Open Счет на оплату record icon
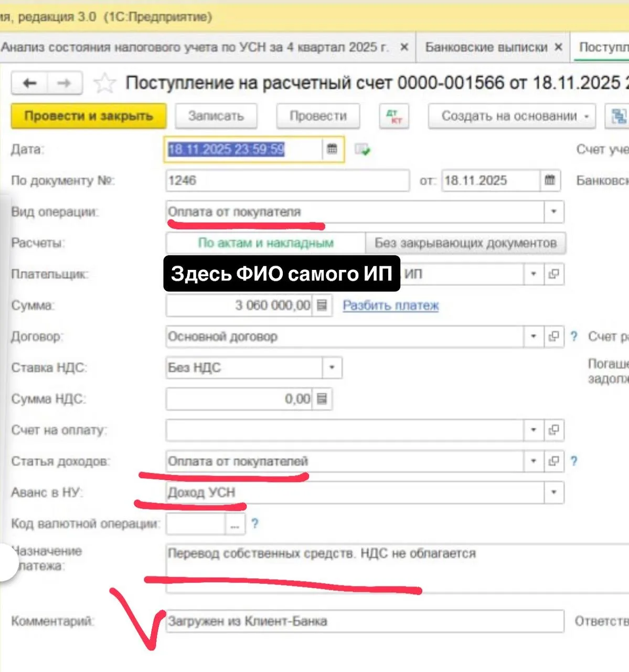The image size is (629, 672). point(553,430)
